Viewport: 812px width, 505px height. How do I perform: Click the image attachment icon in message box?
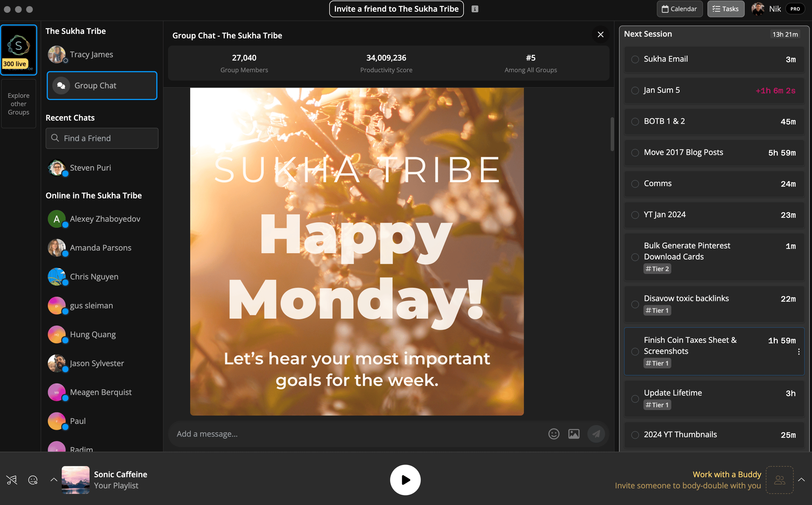(x=574, y=434)
